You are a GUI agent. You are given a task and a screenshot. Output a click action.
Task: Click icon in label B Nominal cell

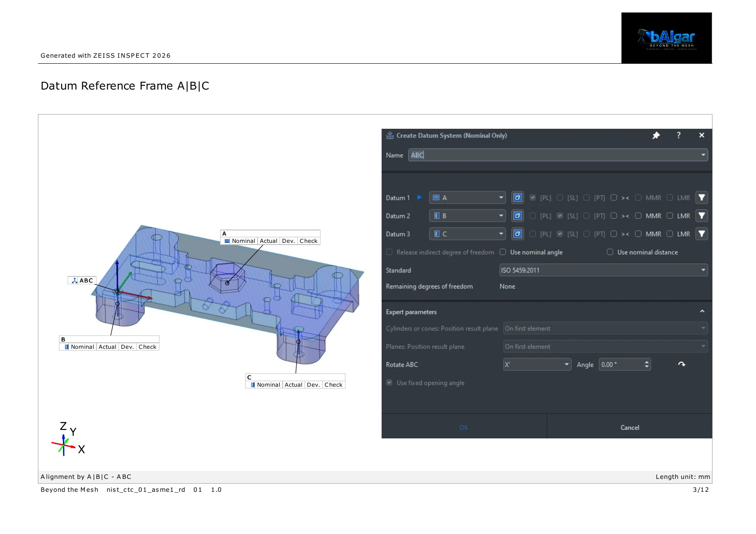(66, 347)
